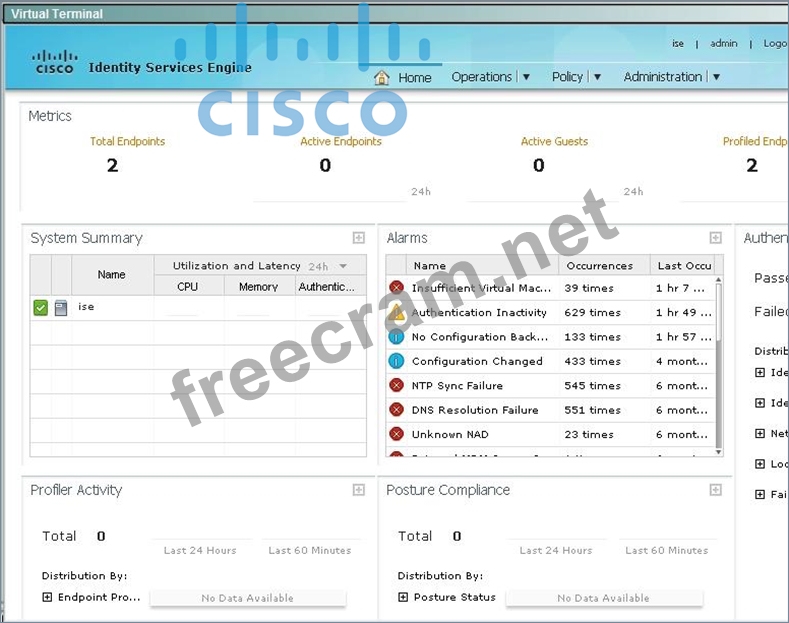
Task: Click the Configuration Changed info icon
Action: click(x=396, y=361)
